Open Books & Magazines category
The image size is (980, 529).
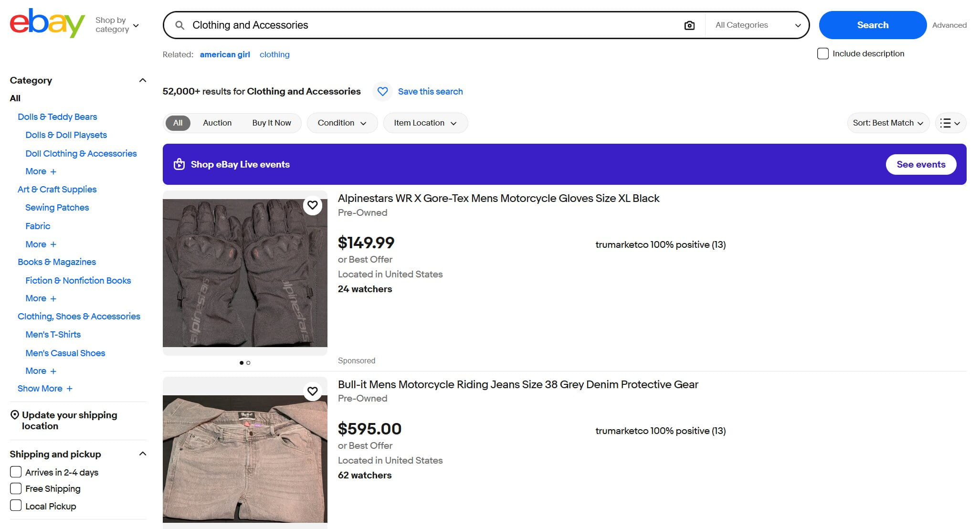click(57, 262)
